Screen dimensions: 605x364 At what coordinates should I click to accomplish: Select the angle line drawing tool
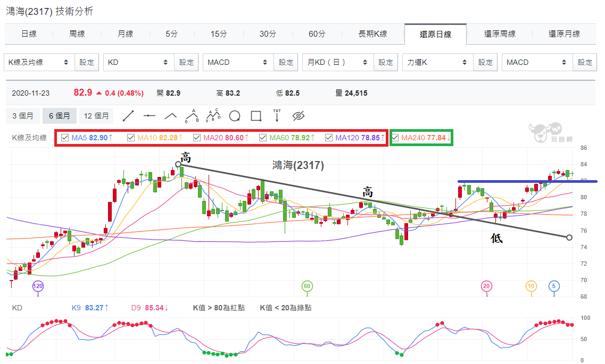click(171, 116)
